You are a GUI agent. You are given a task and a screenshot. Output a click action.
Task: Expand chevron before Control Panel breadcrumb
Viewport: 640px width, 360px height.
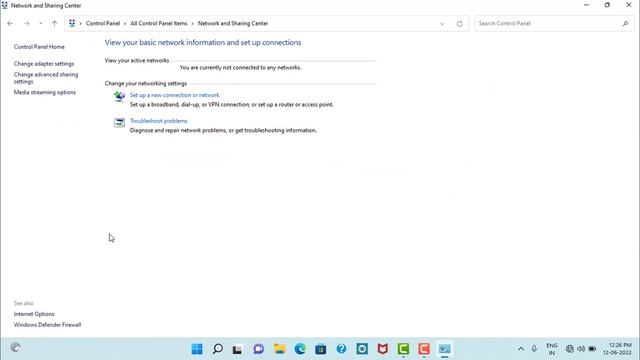pos(80,24)
